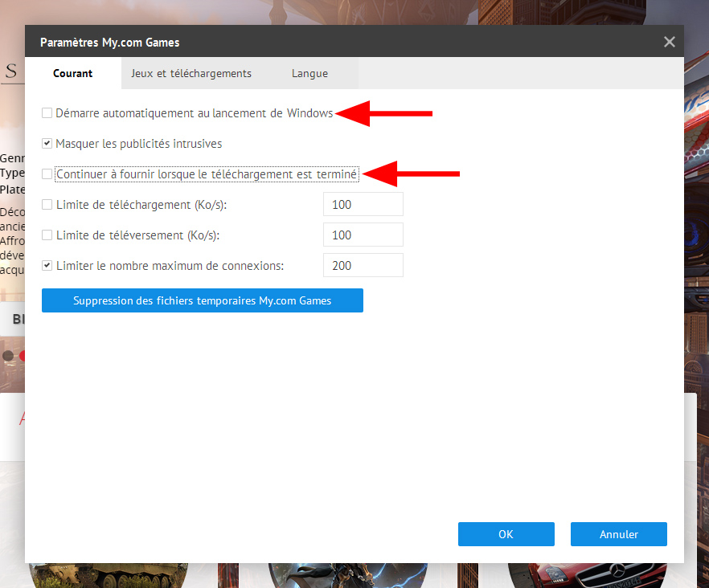Cancel with the Annuler button
This screenshot has height=588, width=709.
pos(619,534)
